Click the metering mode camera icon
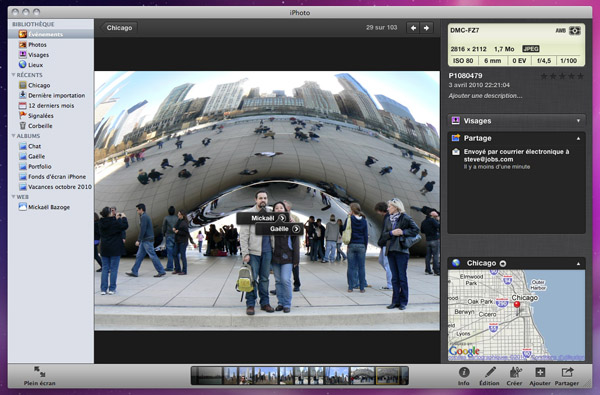The height and width of the screenshot is (395, 600). 575,31
